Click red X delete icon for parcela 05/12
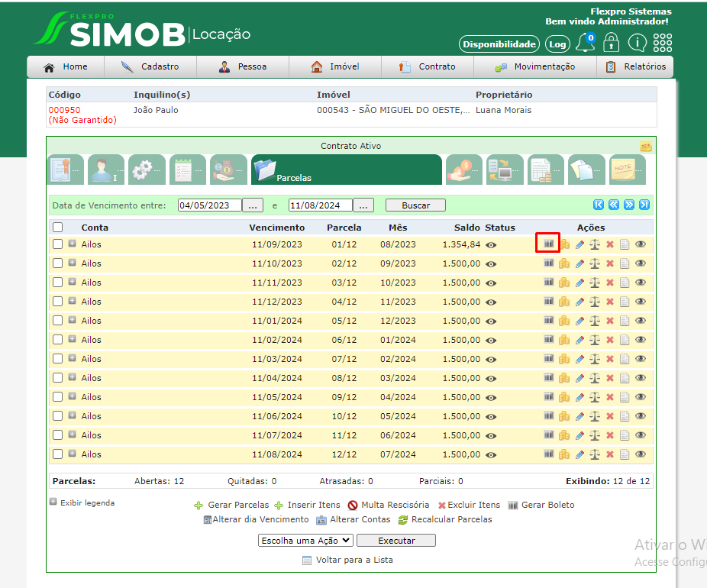Image resolution: width=707 pixels, height=588 pixels. [610, 321]
